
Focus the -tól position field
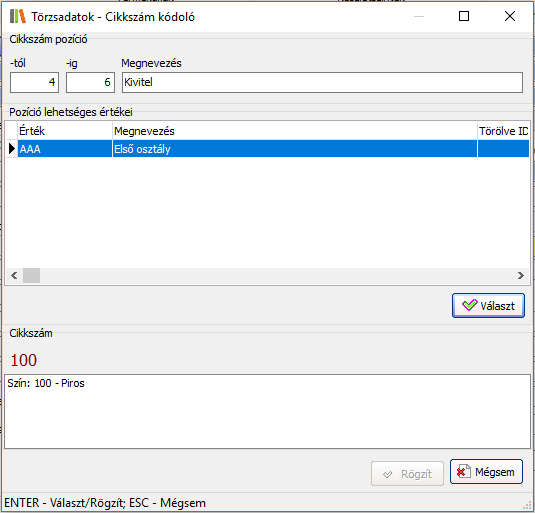[34, 82]
